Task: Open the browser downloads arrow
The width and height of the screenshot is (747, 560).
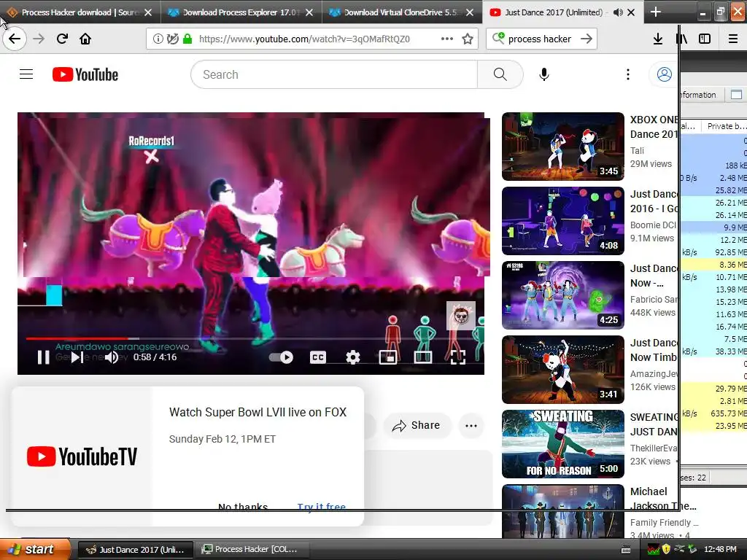Action: pyautogui.click(x=658, y=39)
